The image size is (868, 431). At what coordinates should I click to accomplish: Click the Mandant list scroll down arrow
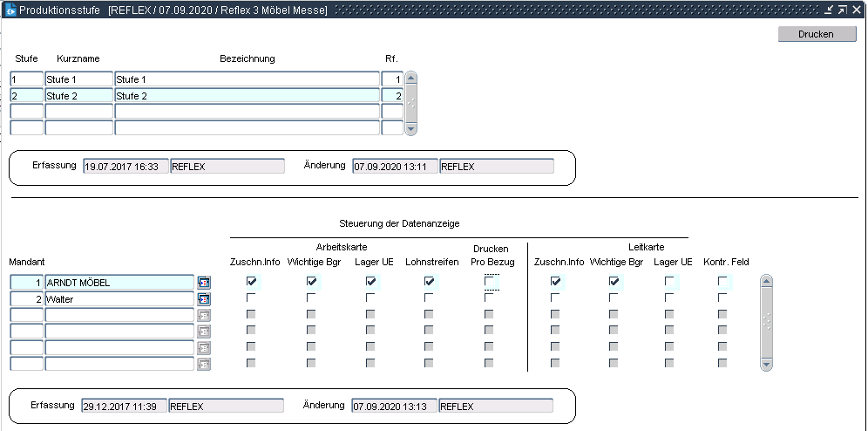(x=766, y=364)
